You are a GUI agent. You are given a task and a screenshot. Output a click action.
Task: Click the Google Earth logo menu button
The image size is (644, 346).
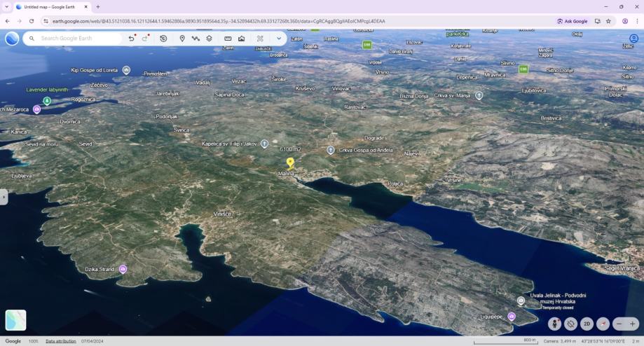coord(12,39)
